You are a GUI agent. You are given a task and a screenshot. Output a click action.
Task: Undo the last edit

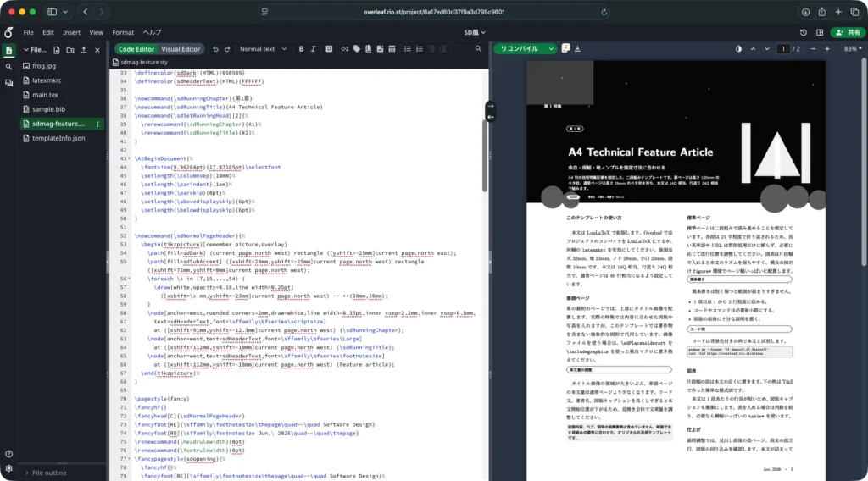[215, 49]
